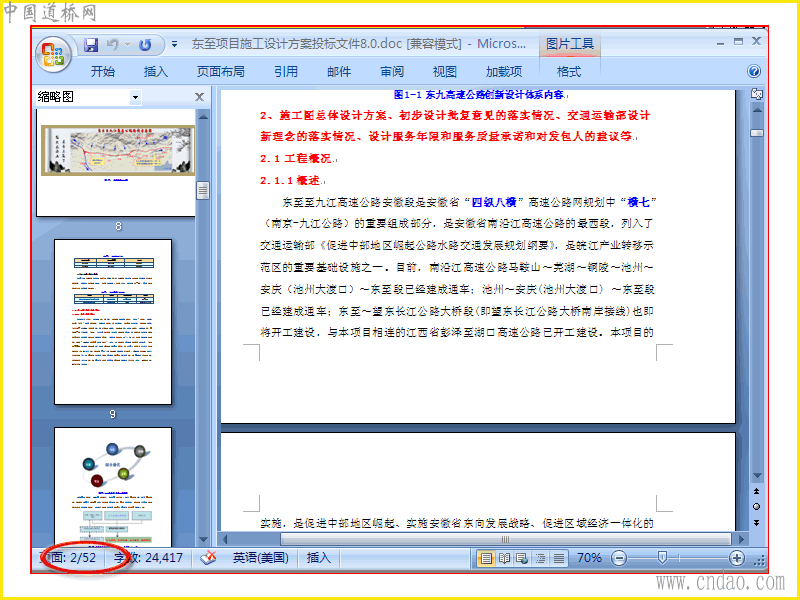The height and width of the screenshot is (600, 800).
Task: Click the spelling check icon in status bar
Action: click(208, 558)
